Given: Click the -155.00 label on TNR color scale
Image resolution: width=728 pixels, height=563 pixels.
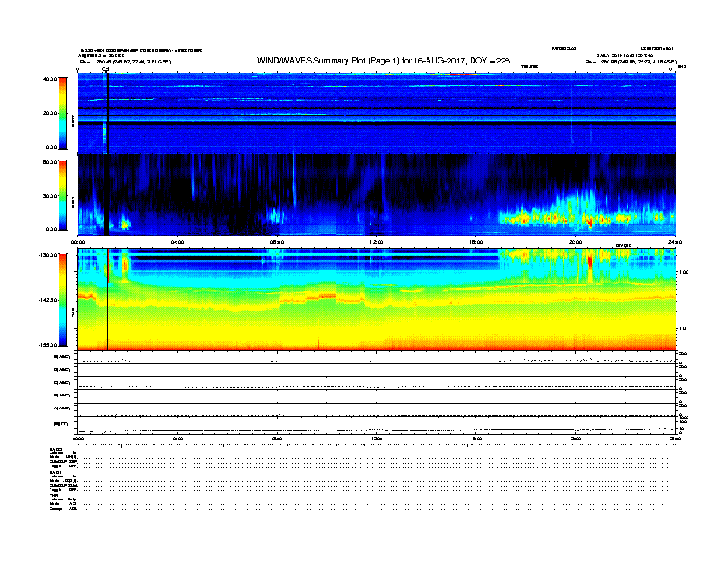Looking at the screenshot, I should click(x=49, y=345).
